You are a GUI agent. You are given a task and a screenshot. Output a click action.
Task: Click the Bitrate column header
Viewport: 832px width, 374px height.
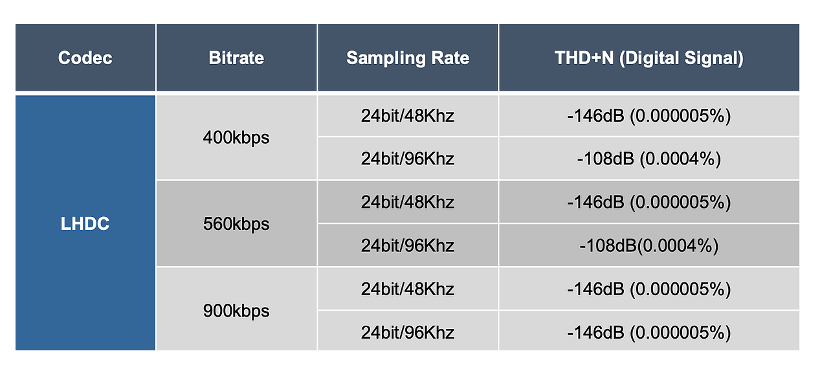point(237,57)
